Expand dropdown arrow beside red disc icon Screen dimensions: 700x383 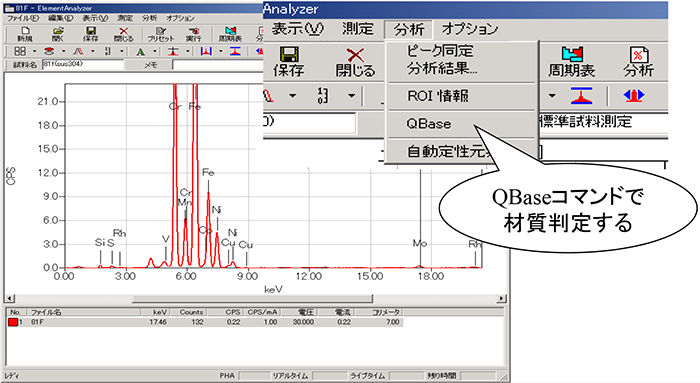[x=63, y=51]
